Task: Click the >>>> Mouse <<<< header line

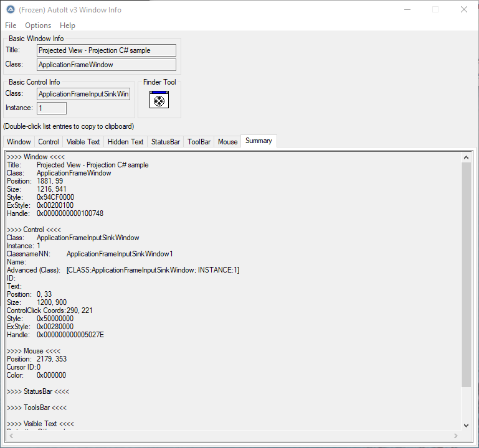Action: 34,351
